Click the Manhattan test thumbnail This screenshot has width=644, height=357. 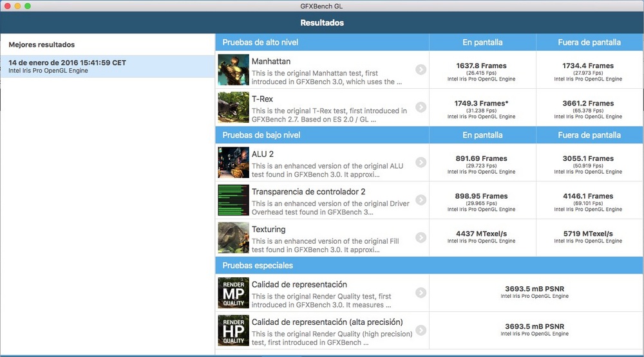(233, 69)
